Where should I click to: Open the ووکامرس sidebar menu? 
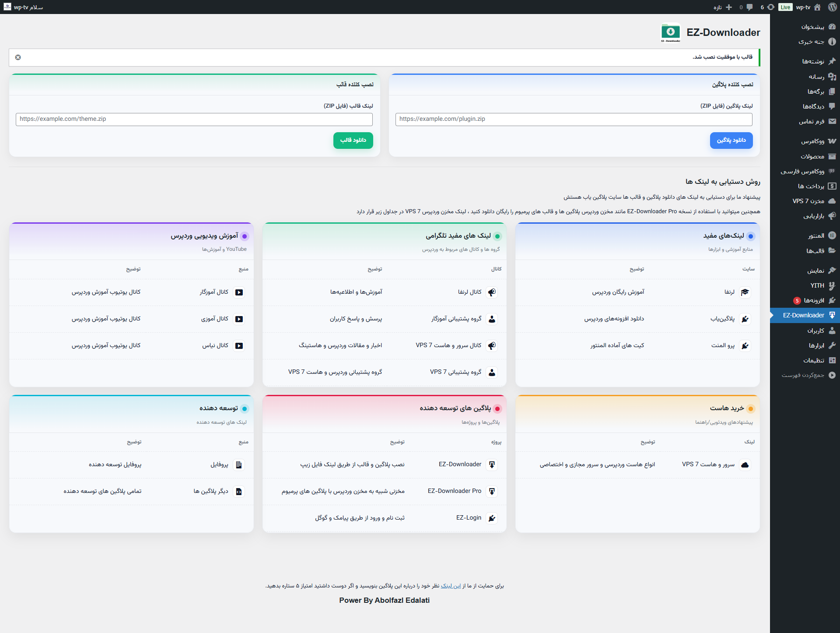(x=813, y=141)
